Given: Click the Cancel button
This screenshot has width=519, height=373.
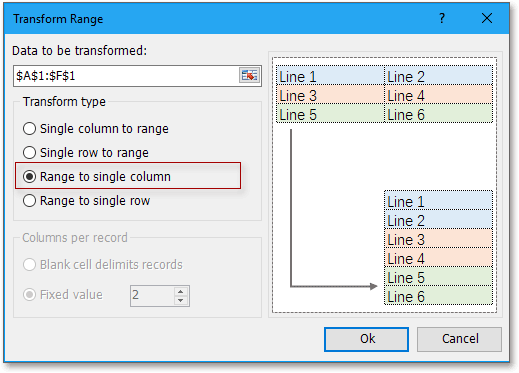Looking at the screenshot, I should 459,339.
